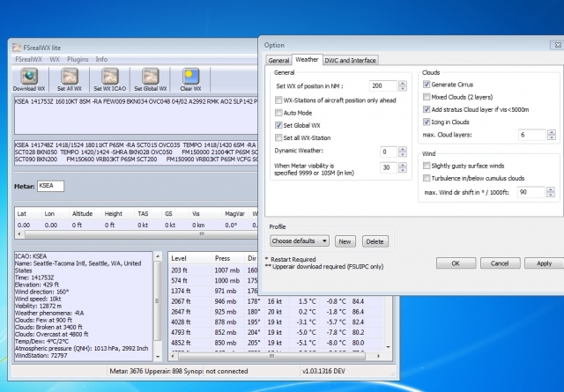Increase Set WX of position NM value
This screenshot has height=392, width=564.
pos(403,84)
